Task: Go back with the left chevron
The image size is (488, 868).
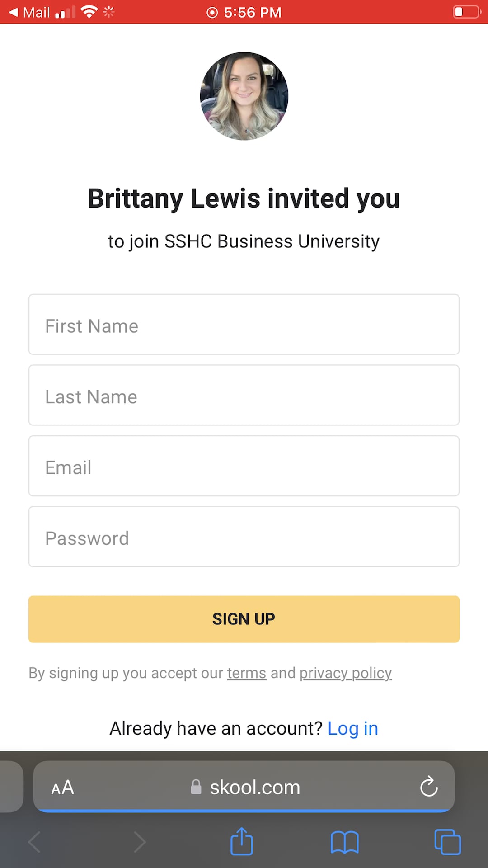Action: click(x=35, y=842)
